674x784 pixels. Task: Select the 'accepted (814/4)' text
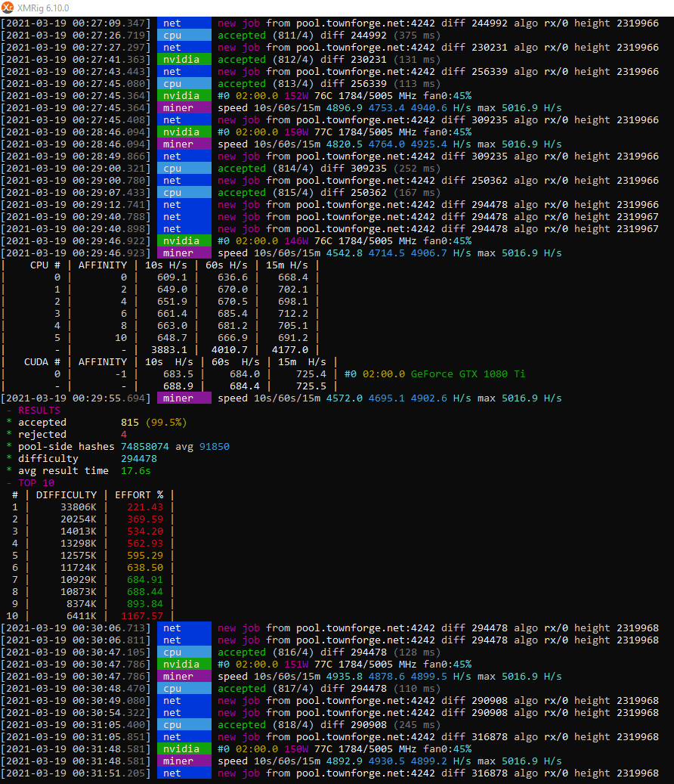tap(266, 169)
